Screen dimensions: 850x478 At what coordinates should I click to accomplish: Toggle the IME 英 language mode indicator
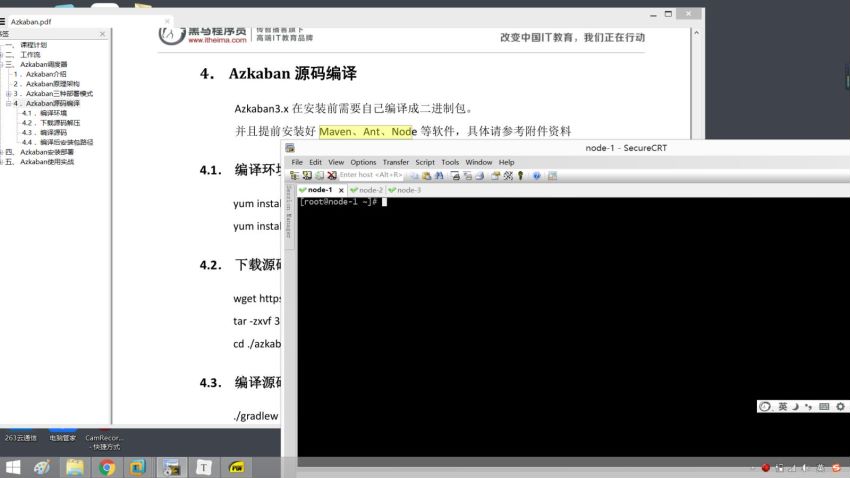point(783,407)
